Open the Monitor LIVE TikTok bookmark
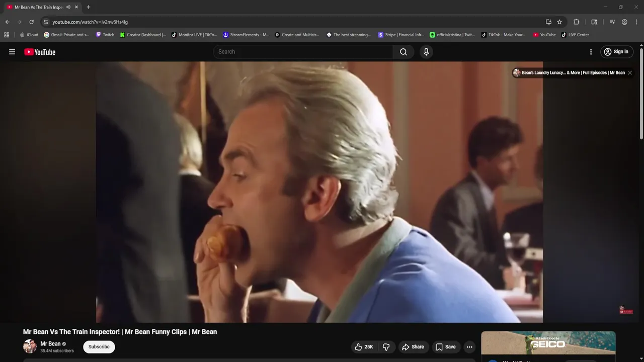The image size is (644, 362). pos(194,35)
